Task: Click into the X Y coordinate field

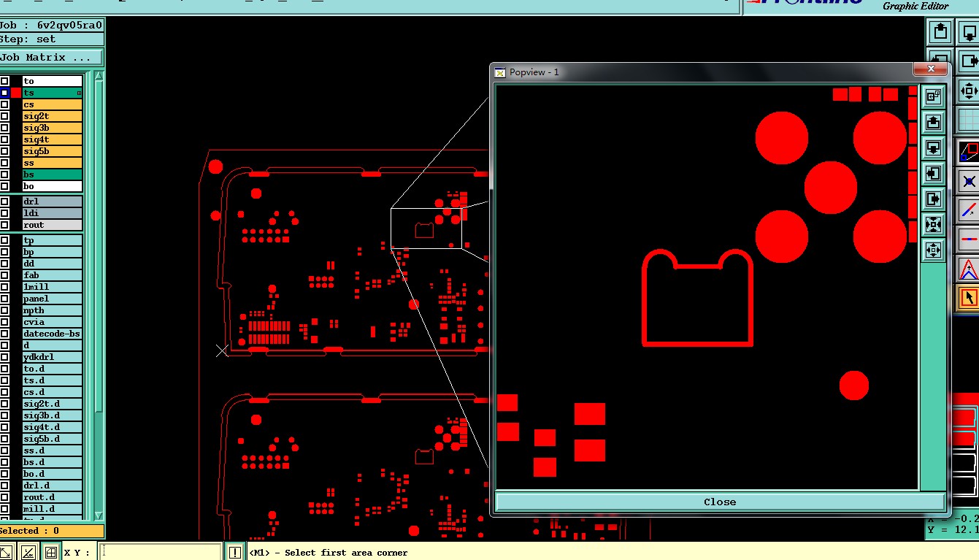Action: (161, 553)
